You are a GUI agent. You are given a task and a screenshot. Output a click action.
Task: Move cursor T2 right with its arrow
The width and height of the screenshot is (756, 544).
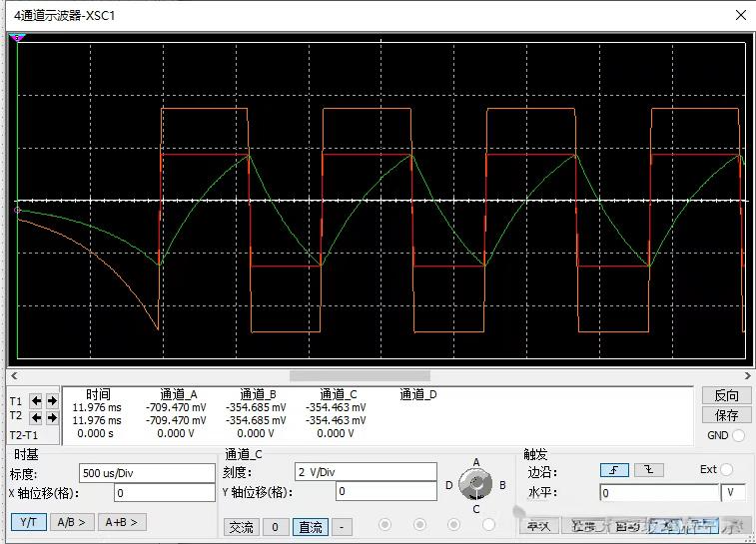coord(52,417)
